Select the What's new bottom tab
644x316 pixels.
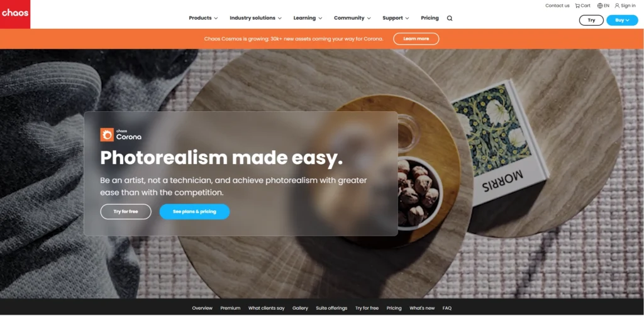(422, 308)
